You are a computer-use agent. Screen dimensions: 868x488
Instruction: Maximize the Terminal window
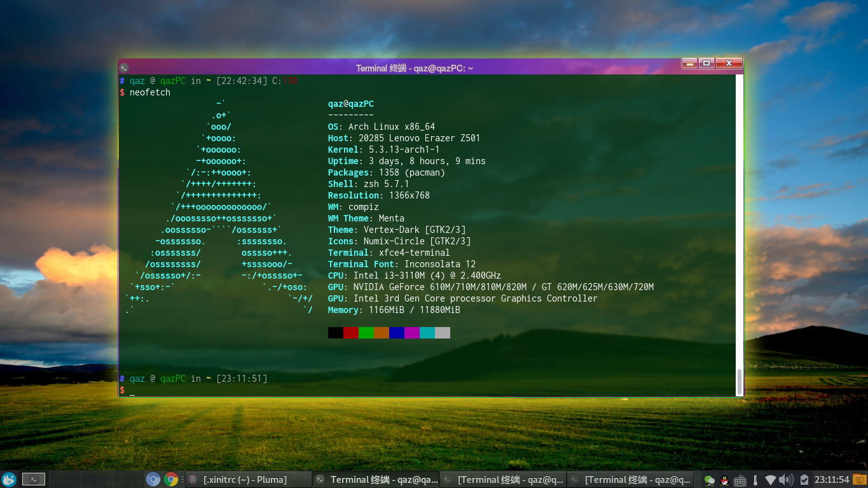click(x=706, y=63)
